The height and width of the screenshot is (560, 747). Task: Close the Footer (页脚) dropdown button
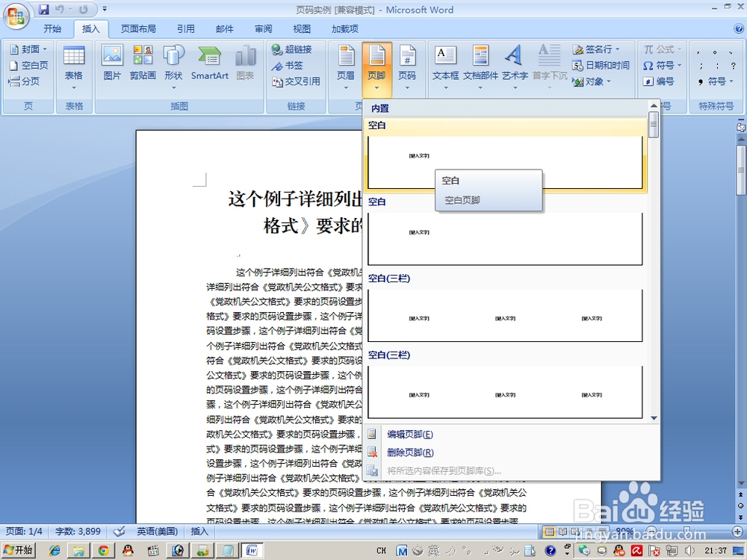coord(376,69)
